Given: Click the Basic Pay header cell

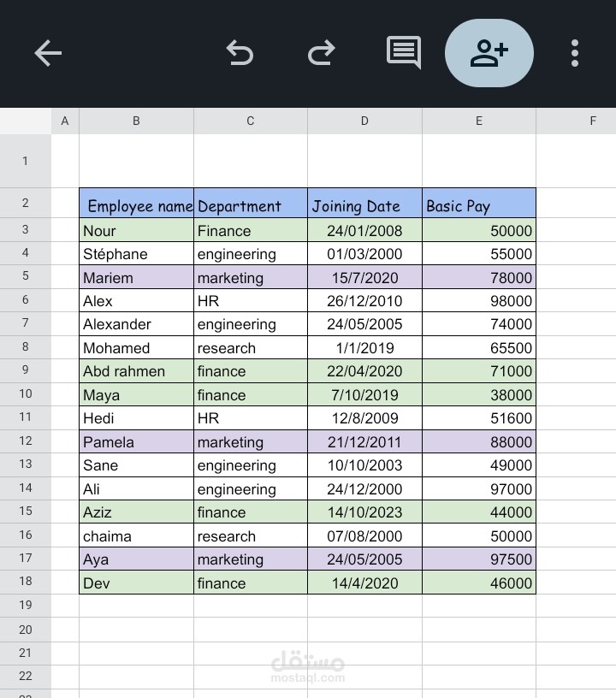Looking at the screenshot, I should (479, 205).
